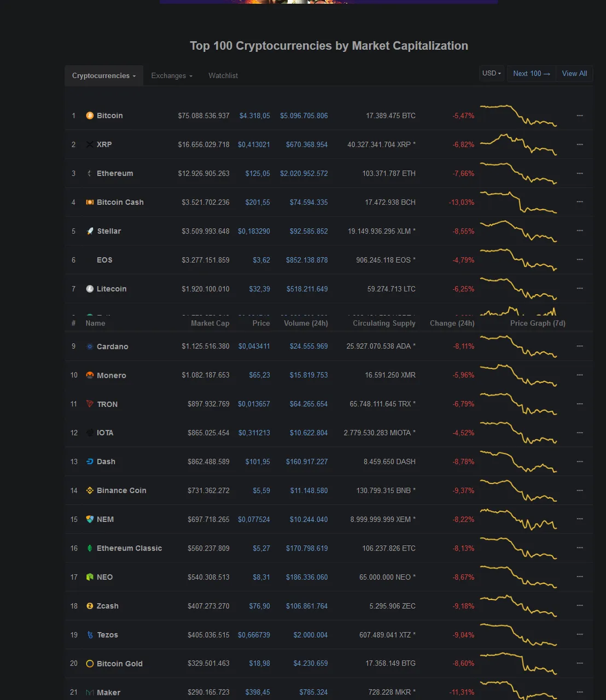Click the Ethereum Classic logo icon

pos(90,548)
